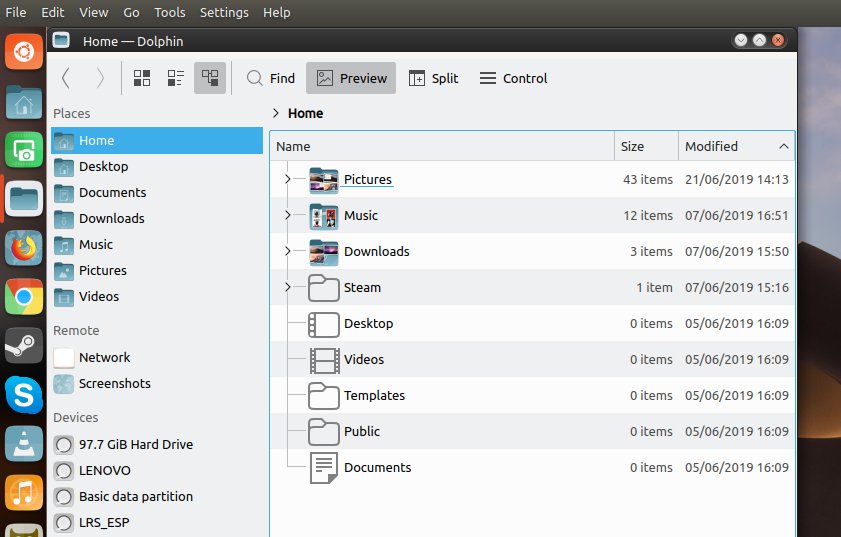Open the Control menu dropdown

tap(513, 78)
